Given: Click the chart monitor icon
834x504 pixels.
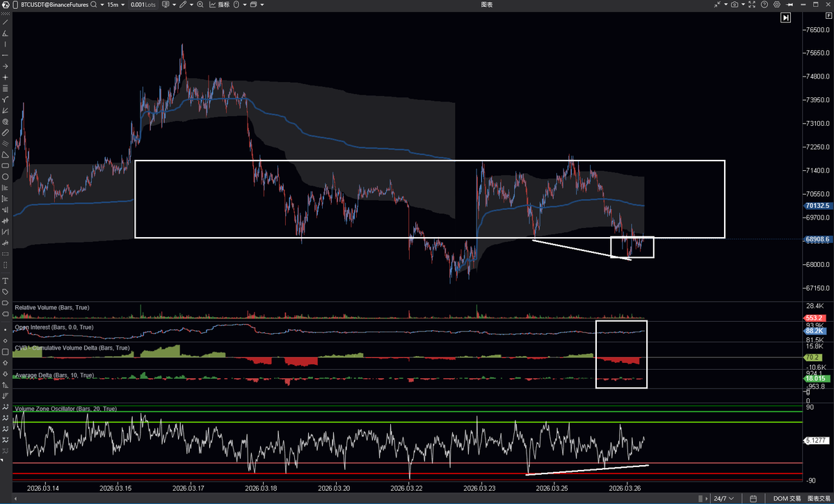Looking at the screenshot, I should point(166,5).
